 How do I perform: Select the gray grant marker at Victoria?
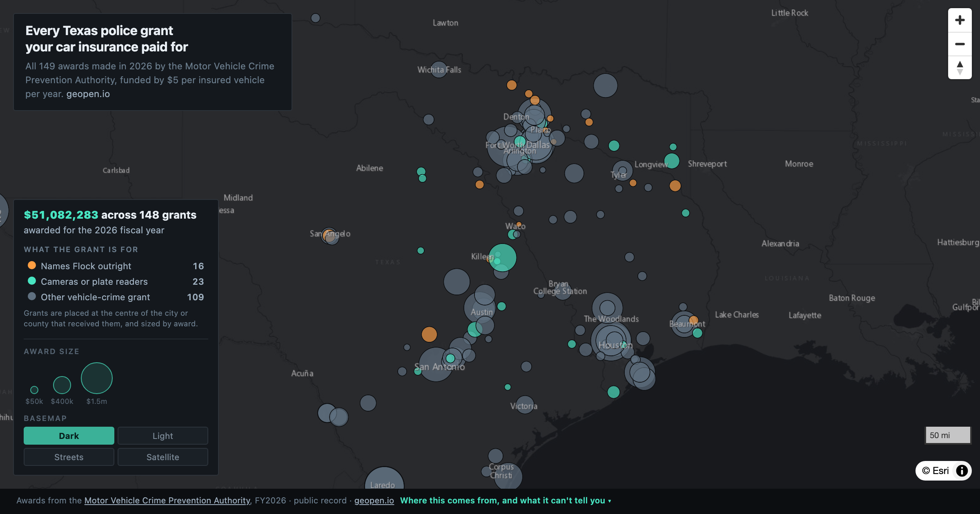(x=525, y=405)
